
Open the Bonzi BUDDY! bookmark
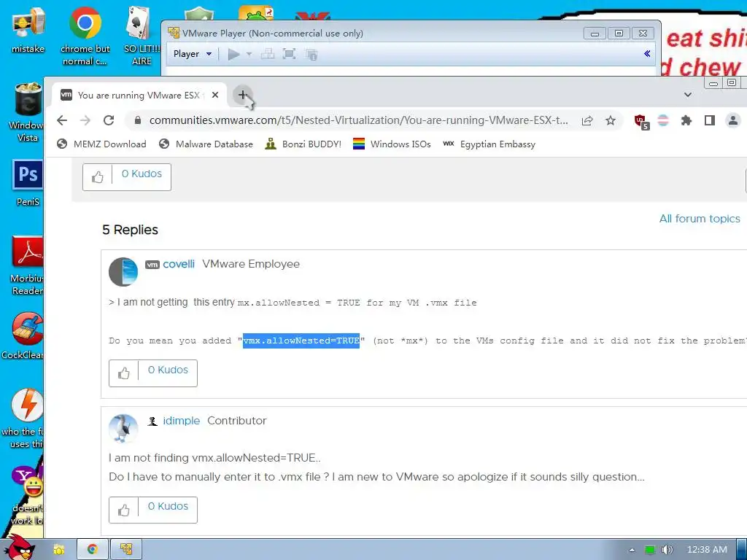tap(303, 144)
